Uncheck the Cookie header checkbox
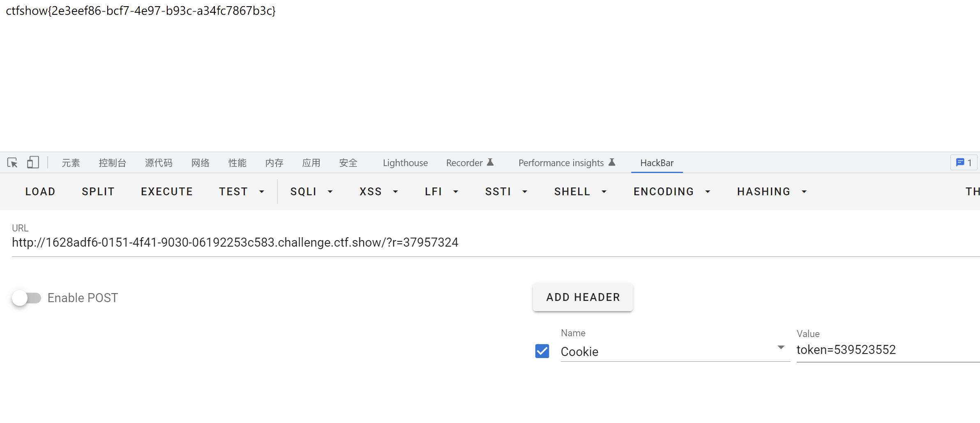The width and height of the screenshot is (980, 423). pos(542,351)
